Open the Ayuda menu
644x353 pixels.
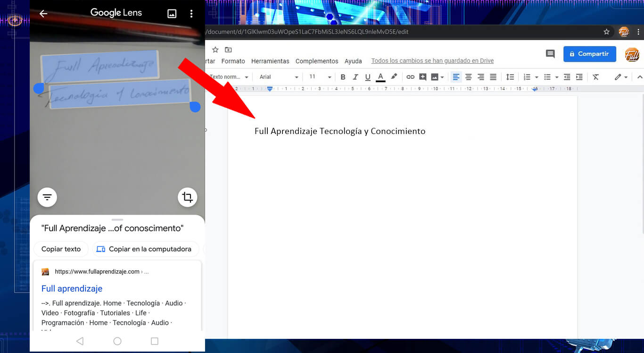coord(353,61)
